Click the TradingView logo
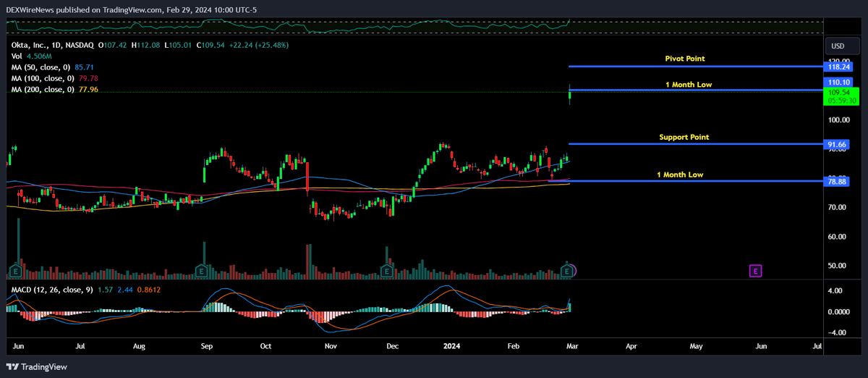 [37, 366]
